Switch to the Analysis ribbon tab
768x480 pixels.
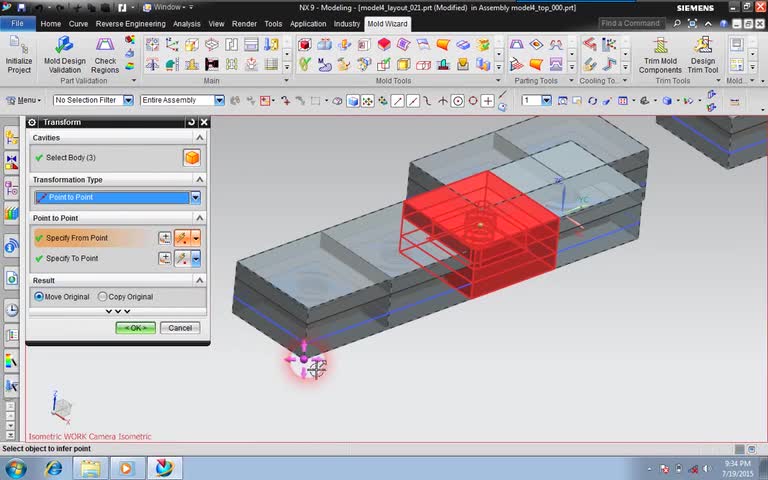click(x=186, y=23)
